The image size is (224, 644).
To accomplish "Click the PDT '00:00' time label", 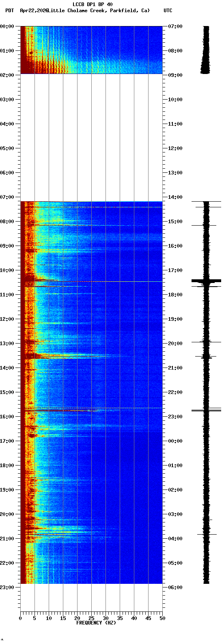I will tap(7, 26).
